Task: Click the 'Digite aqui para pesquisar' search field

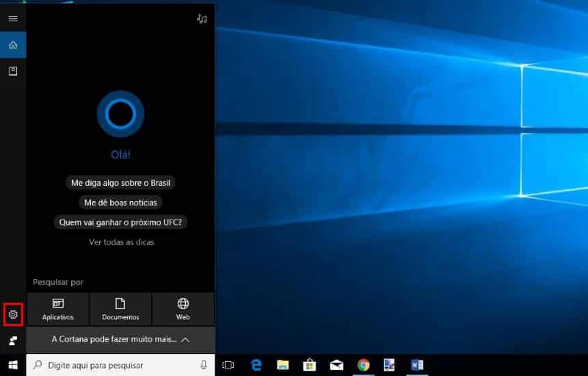Action: [120, 365]
